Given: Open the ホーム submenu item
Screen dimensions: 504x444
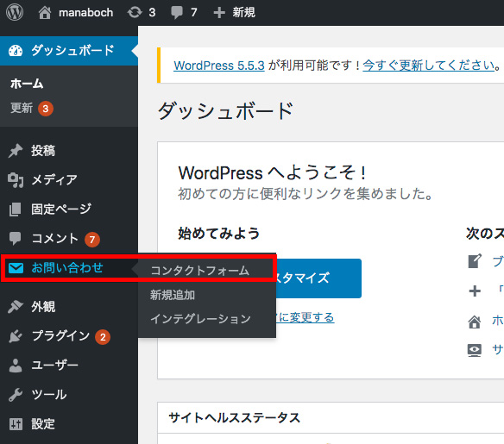Looking at the screenshot, I should (x=27, y=84).
